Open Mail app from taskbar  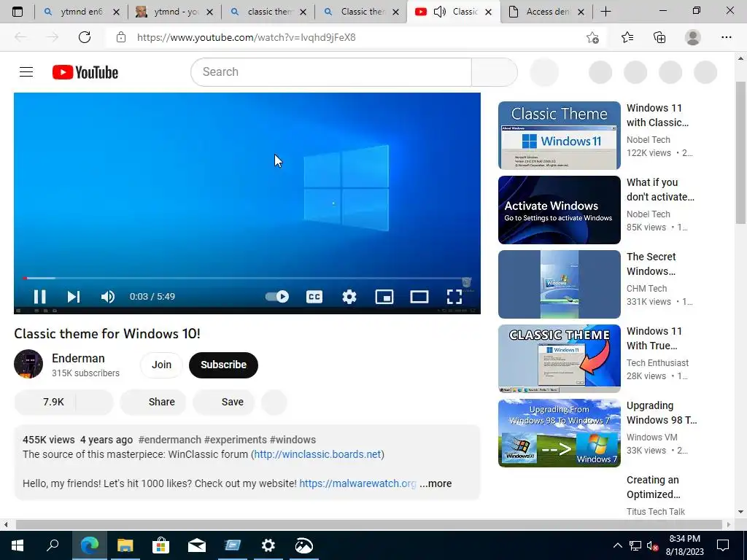196,545
